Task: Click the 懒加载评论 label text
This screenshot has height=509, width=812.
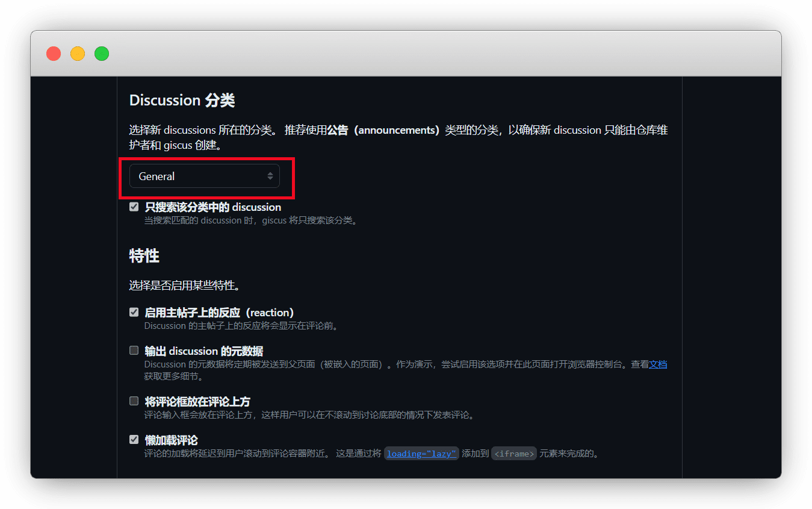Action: click(172, 440)
